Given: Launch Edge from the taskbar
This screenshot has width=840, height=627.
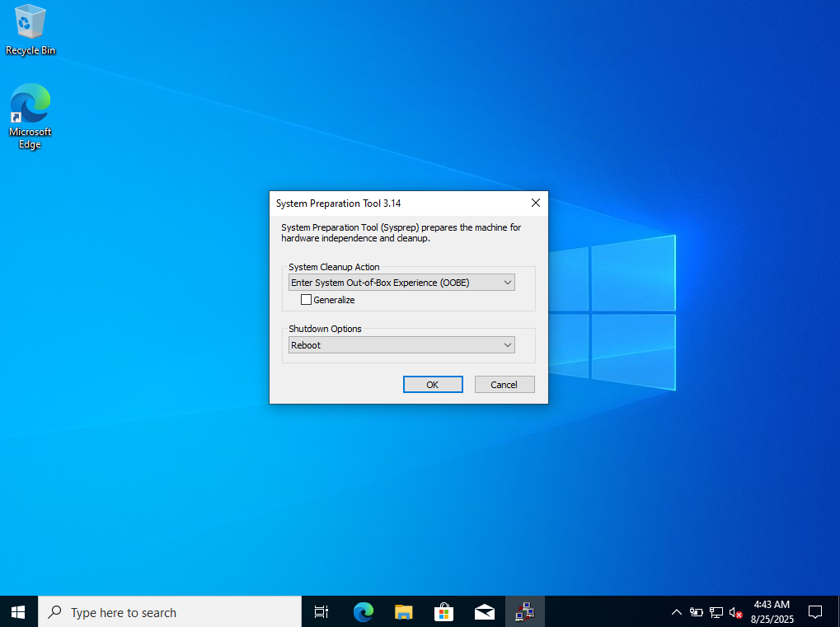Looking at the screenshot, I should click(x=363, y=612).
